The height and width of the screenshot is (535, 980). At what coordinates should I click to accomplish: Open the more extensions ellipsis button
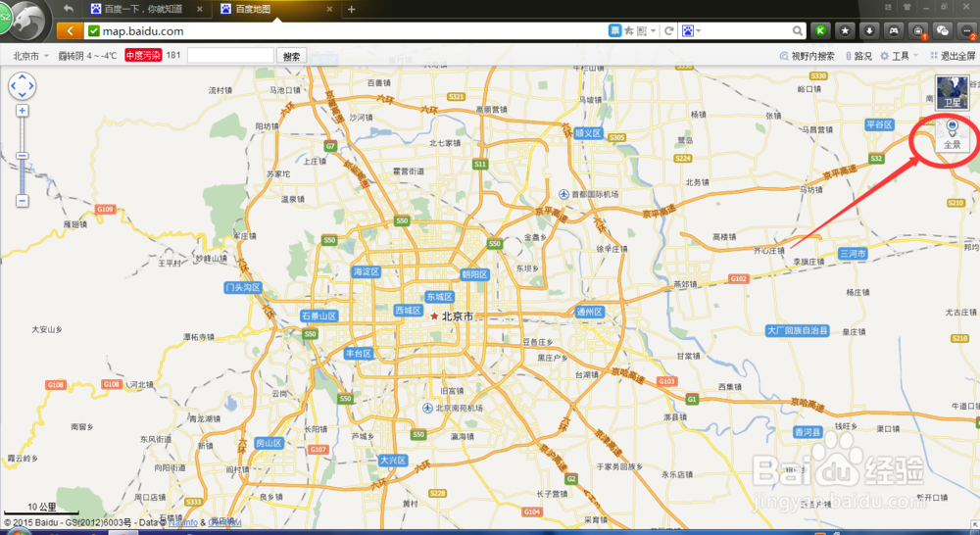967,30
